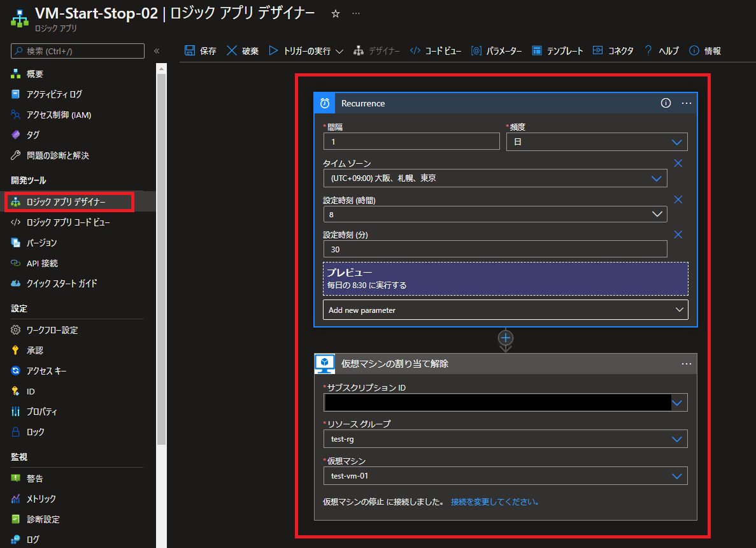Viewport: 756px width, 548px height.
Task: Click the help (ヘルプ) question mark icon
Action: [x=648, y=50]
